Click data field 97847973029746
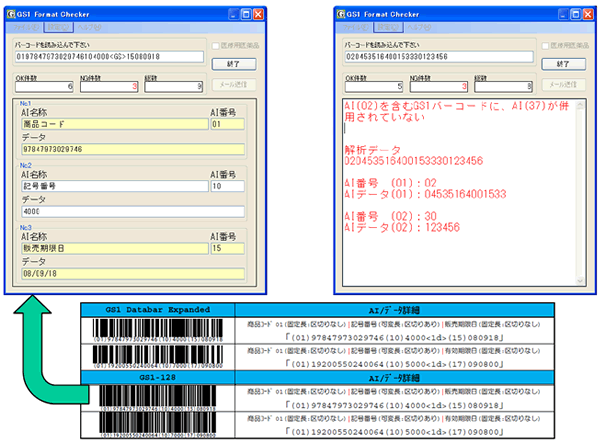The width and height of the screenshot is (600, 443). pos(133,149)
